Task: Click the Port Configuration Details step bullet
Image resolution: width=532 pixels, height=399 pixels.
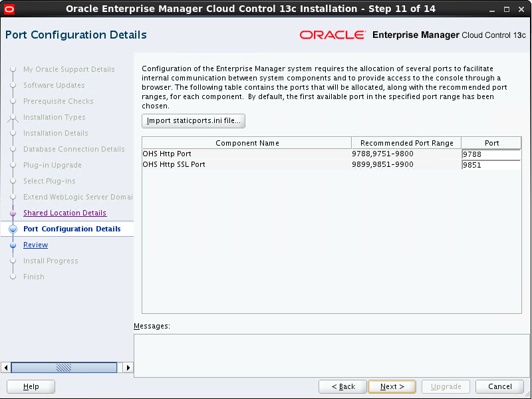Action: (x=13, y=229)
